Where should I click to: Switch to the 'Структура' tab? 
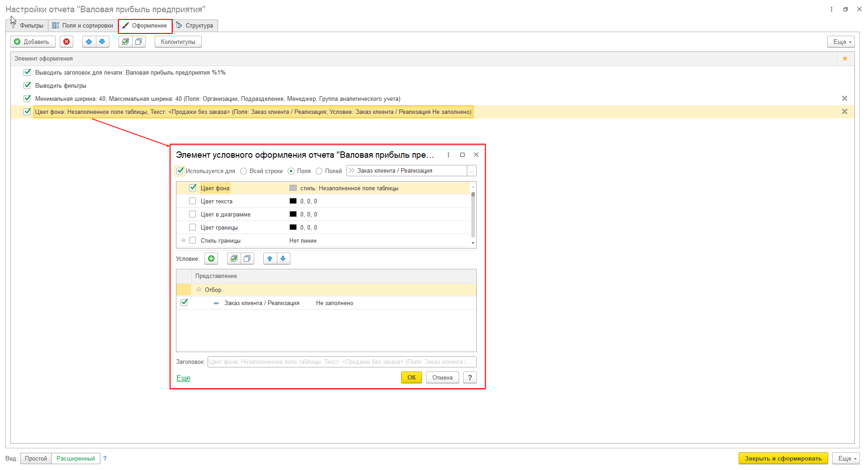tap(195, 26)
